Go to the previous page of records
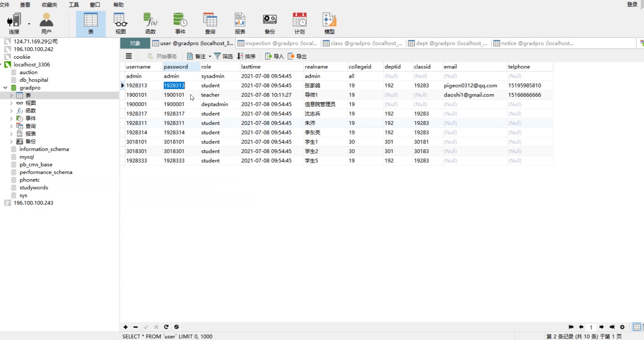The width and height of the screenshot is (644, 340). pos(581,327)
